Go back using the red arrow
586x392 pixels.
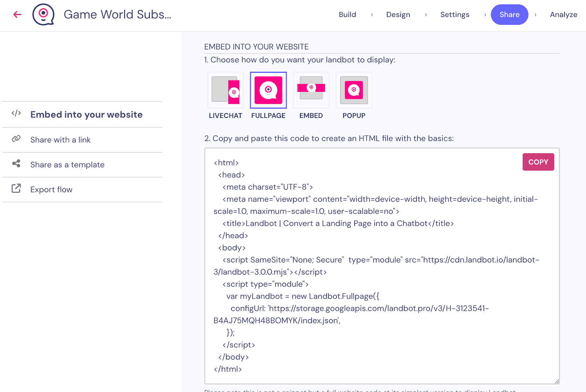coord(17,15)
